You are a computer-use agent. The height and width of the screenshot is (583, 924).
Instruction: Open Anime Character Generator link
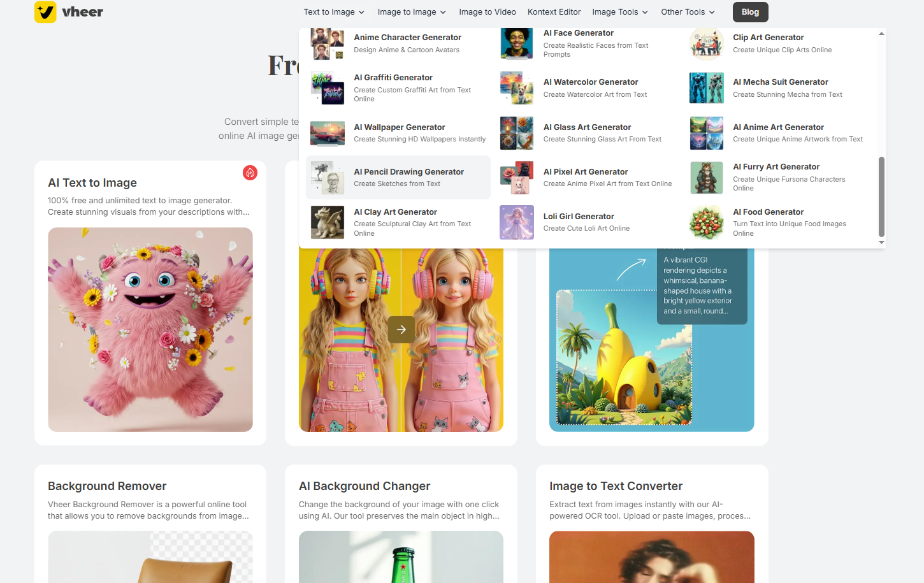point(408,38)
